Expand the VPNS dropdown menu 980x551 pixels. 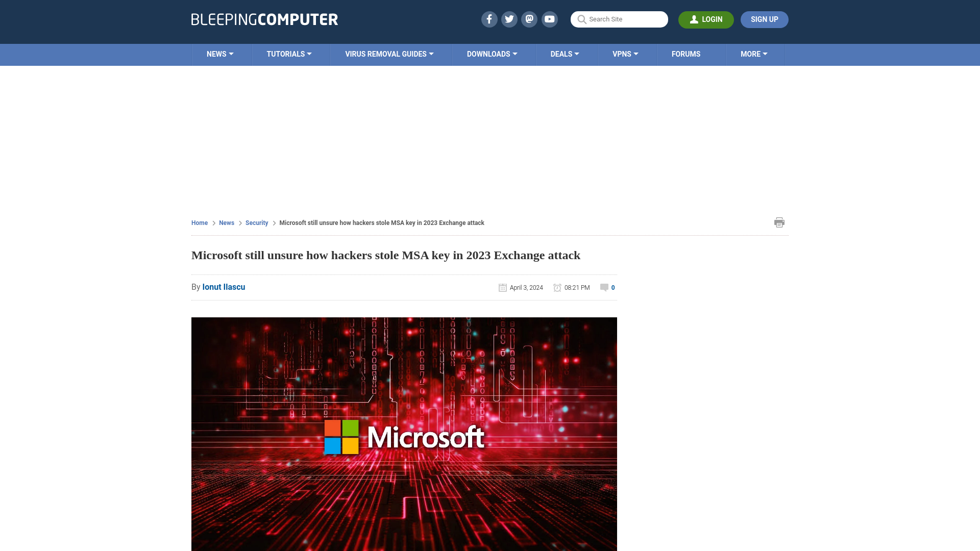pos(625,54)
